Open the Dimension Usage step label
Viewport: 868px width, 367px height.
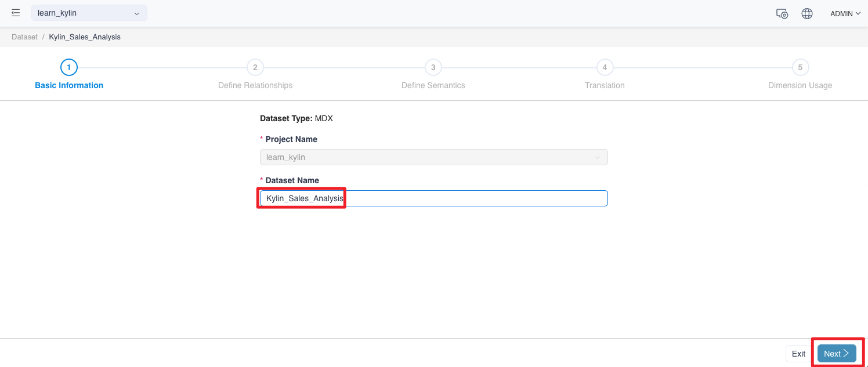800,85
